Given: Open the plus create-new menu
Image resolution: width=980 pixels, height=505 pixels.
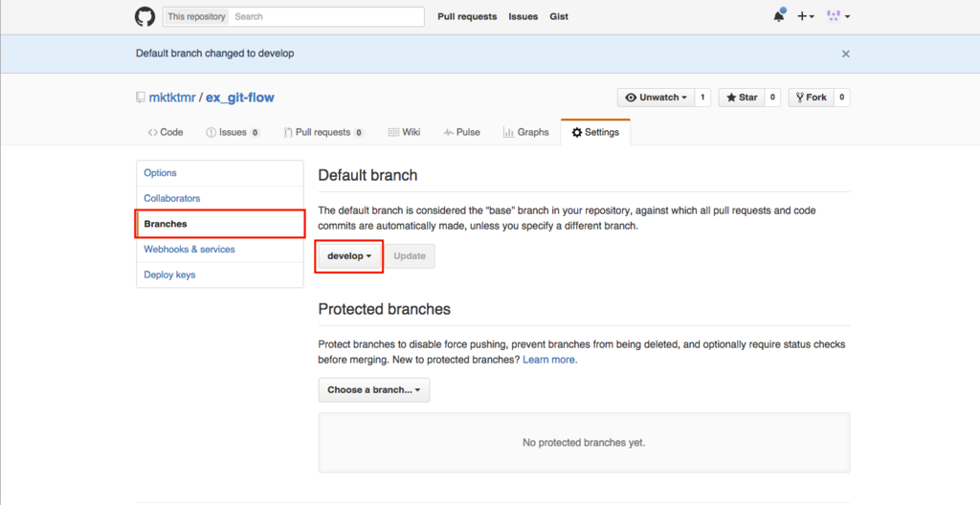Looking at the screenshot, I should coord(806,16).
